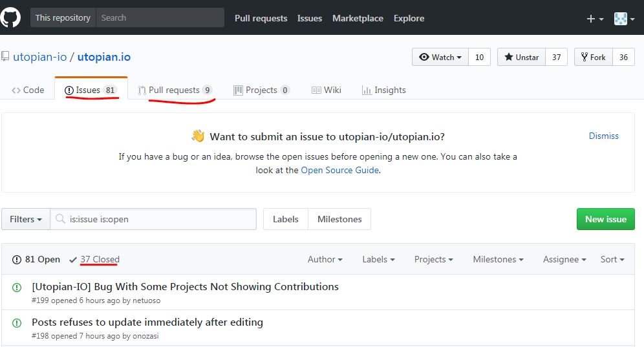Expand the Filters dropdown
Image resolution: width=644 pixels, height=347 pixels.
tap(25, 219)
